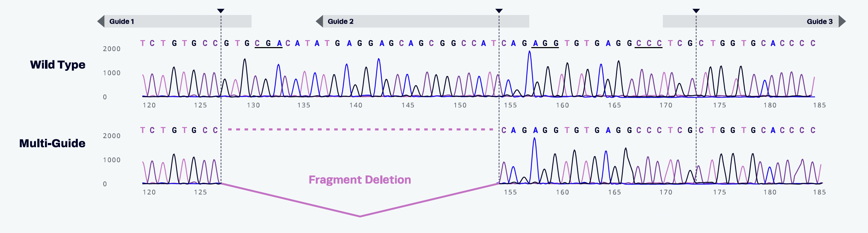
Task: Click the right arrowhead of Guide 3
Action: click(842, 21)
